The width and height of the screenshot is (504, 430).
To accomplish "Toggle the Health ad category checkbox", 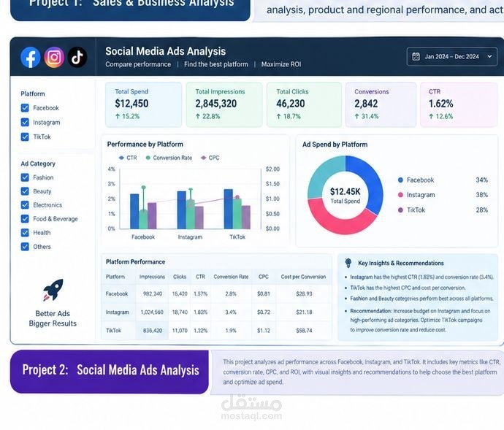I will click(x=25, y=232).
